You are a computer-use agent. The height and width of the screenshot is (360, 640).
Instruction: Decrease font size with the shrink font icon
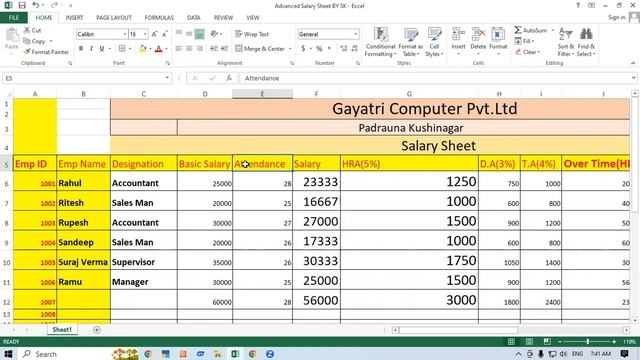165,34
